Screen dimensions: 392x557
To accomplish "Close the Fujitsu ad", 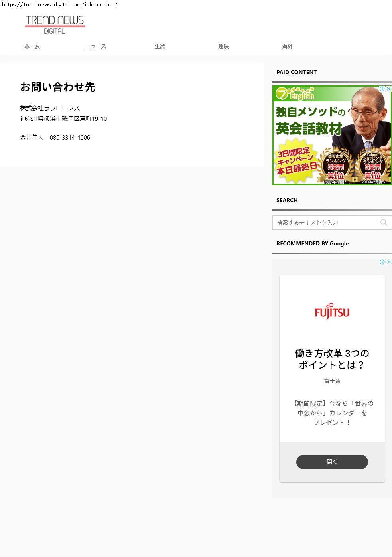I will coord(389,262).
